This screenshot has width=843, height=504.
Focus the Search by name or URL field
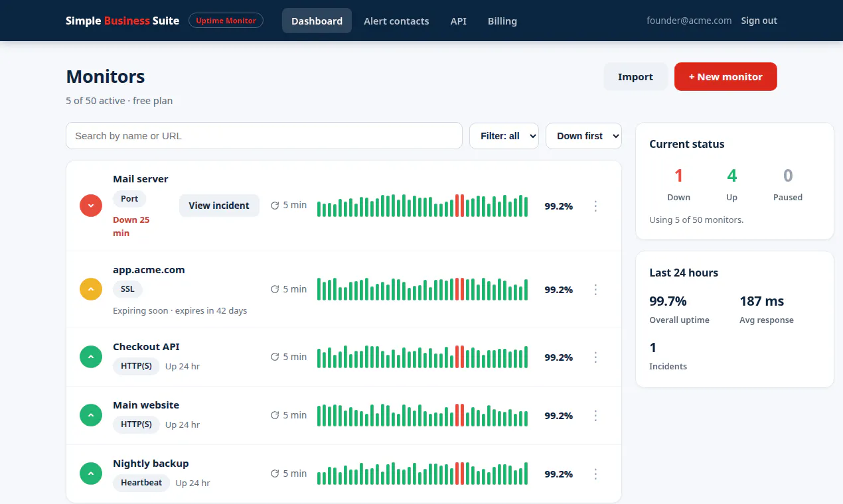(x=264, y=136)
